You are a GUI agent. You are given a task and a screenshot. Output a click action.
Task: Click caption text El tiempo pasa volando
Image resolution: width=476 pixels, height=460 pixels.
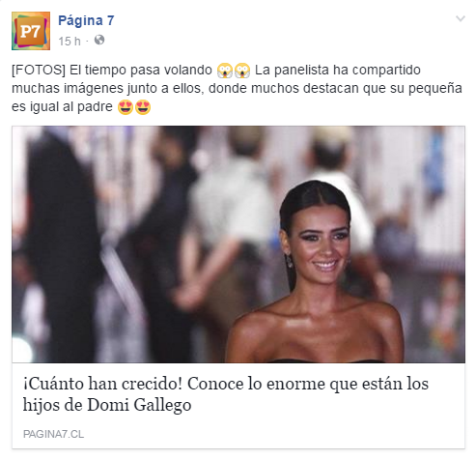pos(141,70)
